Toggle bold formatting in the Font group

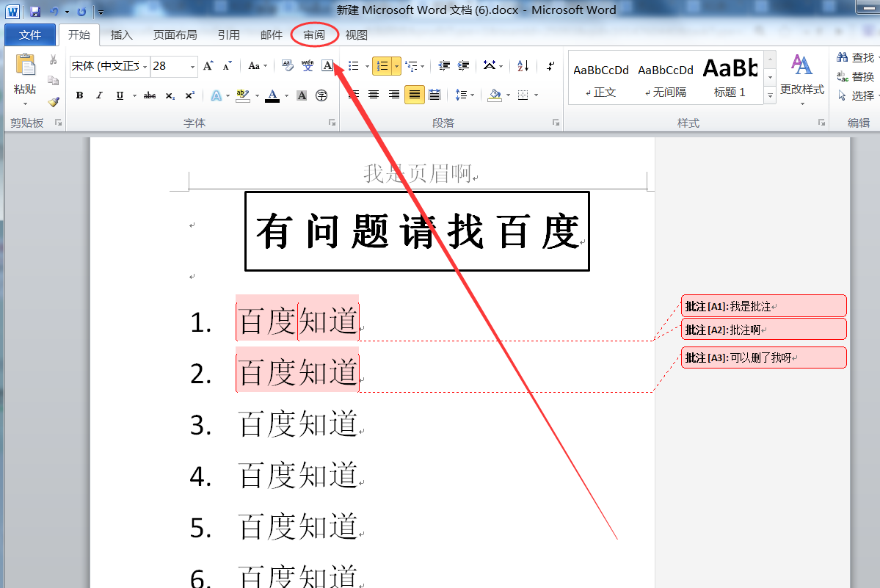click(x=79, y=95)
